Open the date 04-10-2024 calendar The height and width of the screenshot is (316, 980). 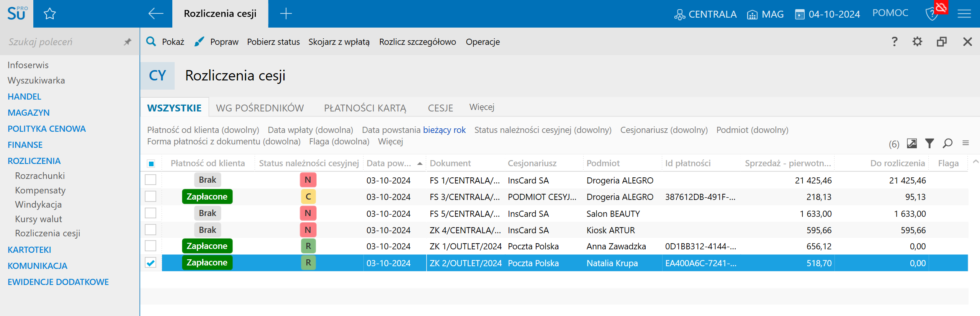[828, 15]
